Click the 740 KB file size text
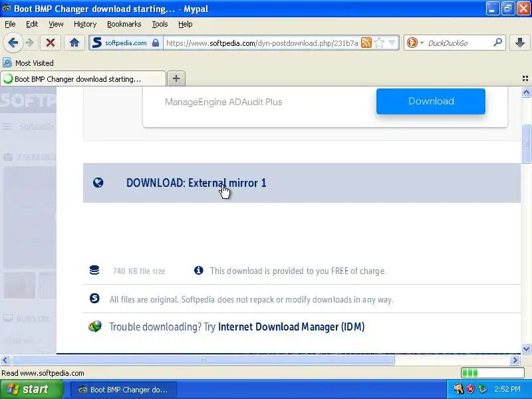The width and height of the screenshot is (532, 399). (139, 271)
